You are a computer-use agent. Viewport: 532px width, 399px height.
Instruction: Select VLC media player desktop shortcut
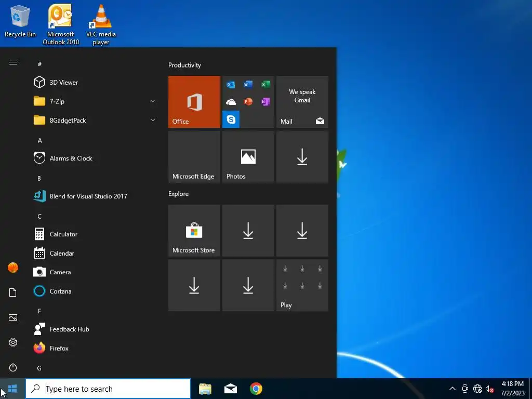[101, 24]
